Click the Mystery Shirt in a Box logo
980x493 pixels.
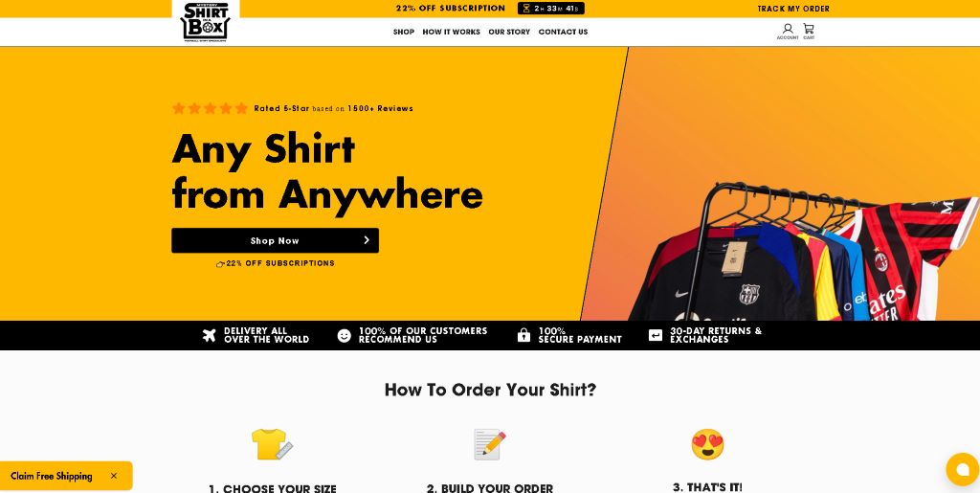206,22
